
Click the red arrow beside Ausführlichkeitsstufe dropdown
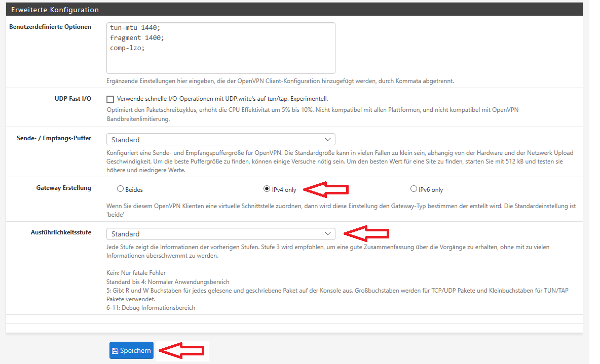click(366, 233)
